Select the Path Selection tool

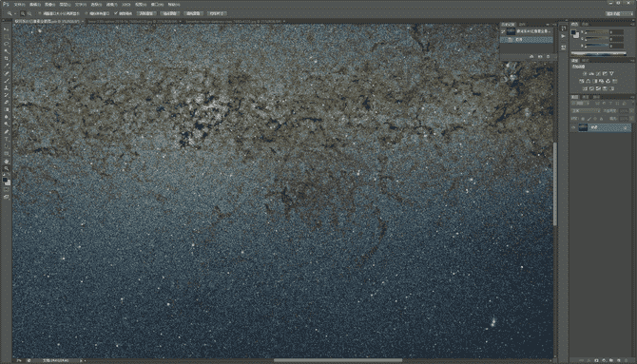6,147
